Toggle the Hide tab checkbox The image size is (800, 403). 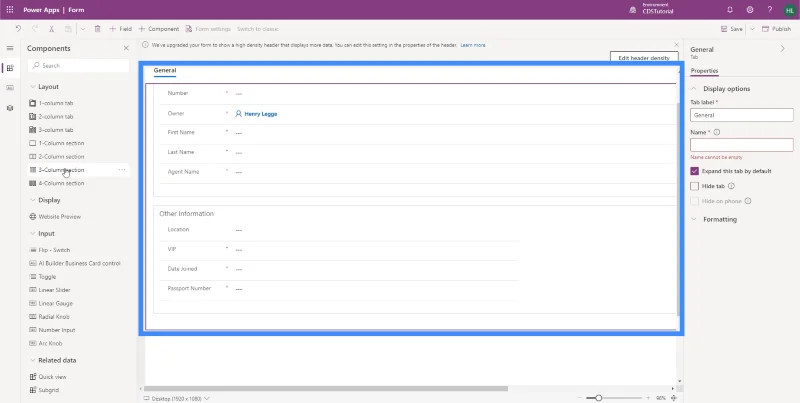(x=694, y=186)
